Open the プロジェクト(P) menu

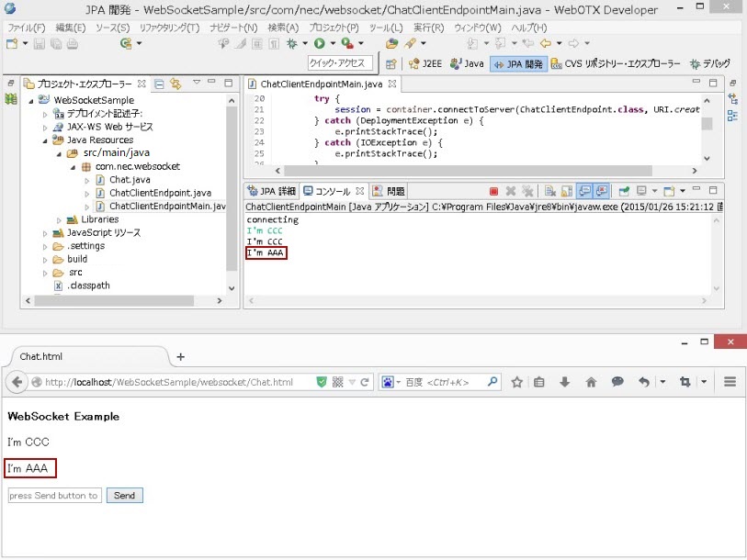tap(333, 28)
